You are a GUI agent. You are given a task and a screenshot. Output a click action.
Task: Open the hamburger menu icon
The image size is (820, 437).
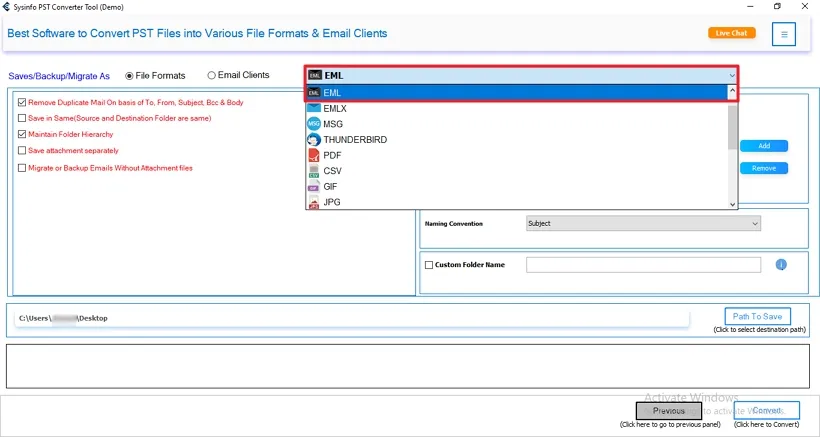(784, 35)
